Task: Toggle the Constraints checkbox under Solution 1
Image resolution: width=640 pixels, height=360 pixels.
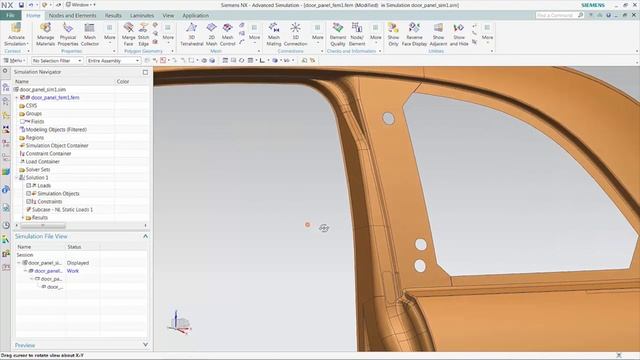Action: pos(29,202)
